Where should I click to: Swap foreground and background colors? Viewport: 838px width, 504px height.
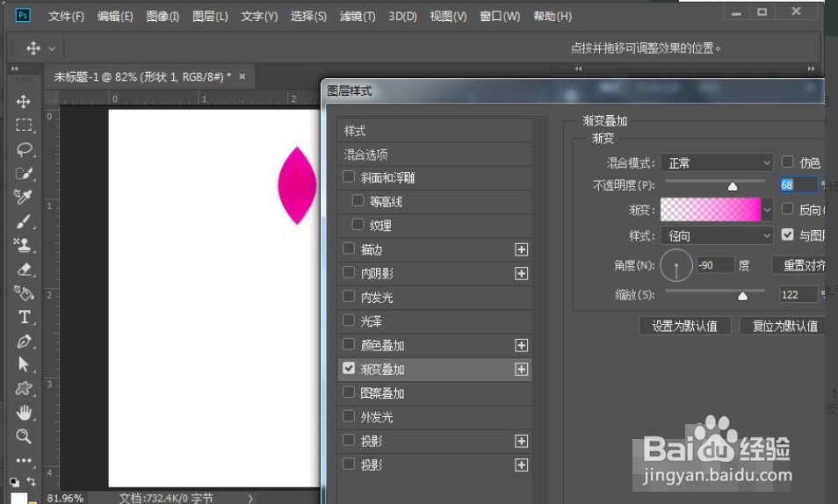(31, 481)
